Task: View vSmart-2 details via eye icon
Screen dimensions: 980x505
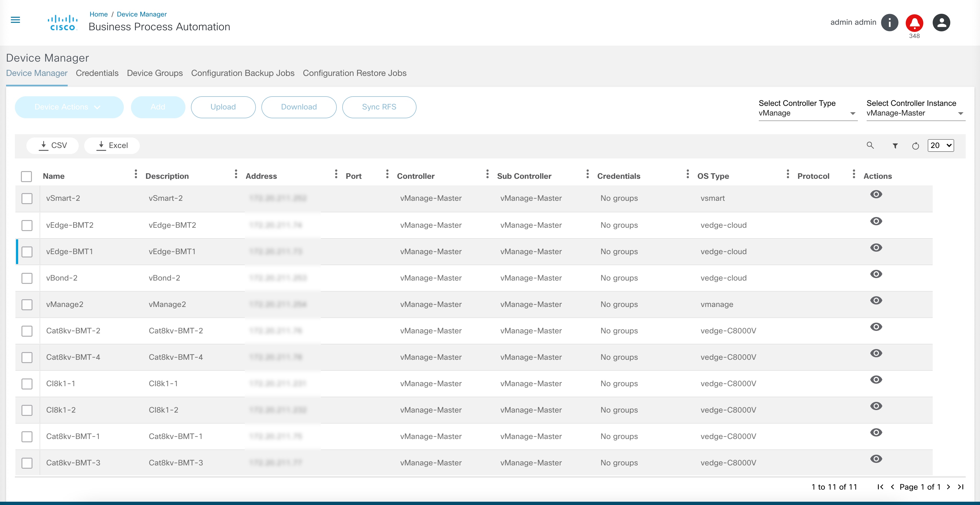Action: click(x=876, y=194)
